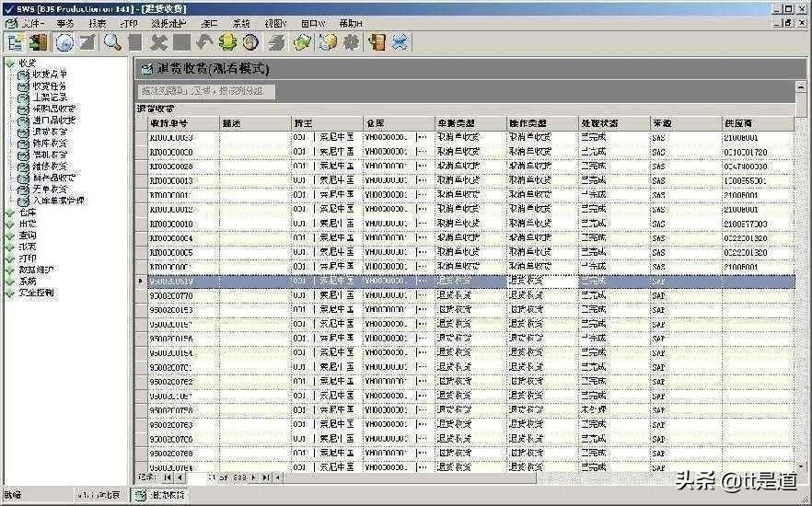Go to previous record in navigator
The height and width of the screenshot is (506, 812).
(180, 477)
